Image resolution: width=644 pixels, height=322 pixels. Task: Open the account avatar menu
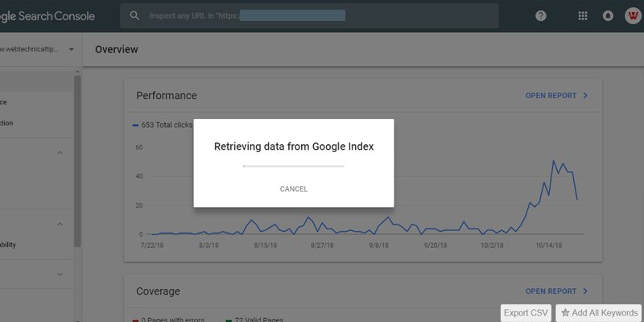(x=633, y=15)
